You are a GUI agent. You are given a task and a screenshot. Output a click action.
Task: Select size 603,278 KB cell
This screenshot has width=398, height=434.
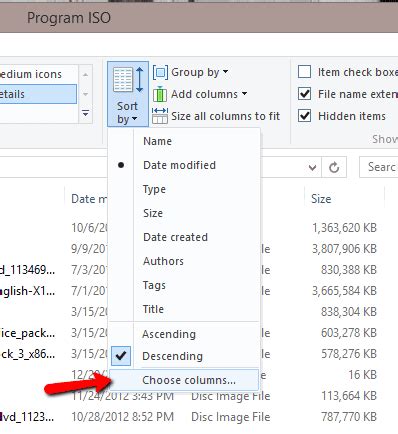coord(349,333)
